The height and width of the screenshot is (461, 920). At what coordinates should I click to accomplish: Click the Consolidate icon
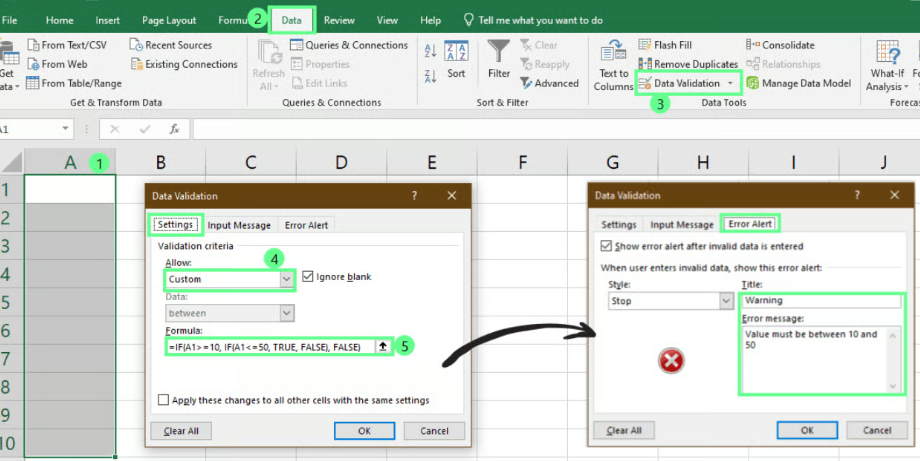pyautogui.click(x=753, y=45)
